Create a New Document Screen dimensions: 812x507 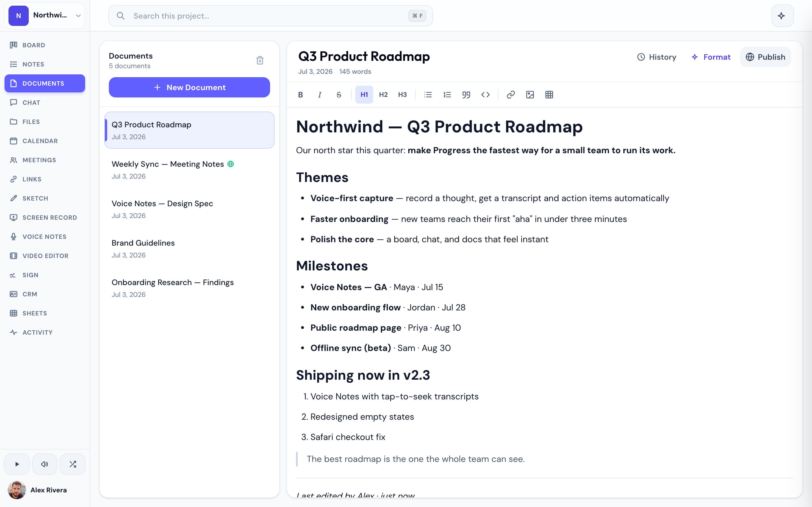click(x=189, y=87)
